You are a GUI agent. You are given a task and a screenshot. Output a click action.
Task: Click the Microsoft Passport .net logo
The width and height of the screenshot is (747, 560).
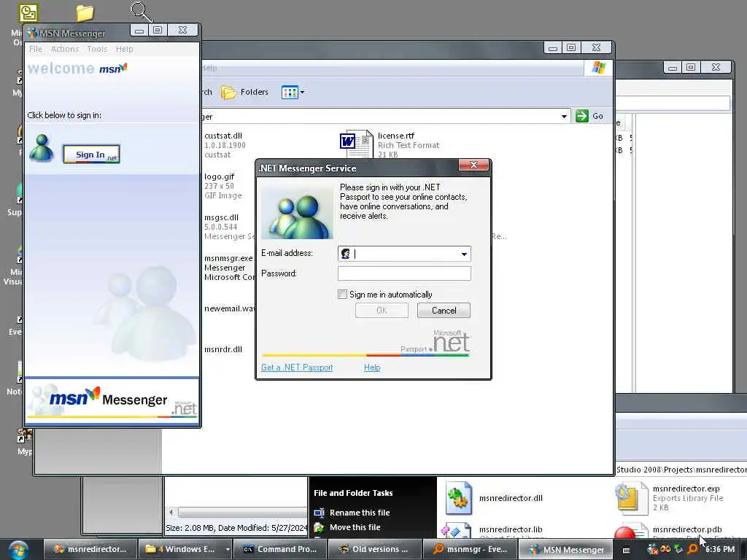pyautogui.click(x=435, y=341)
